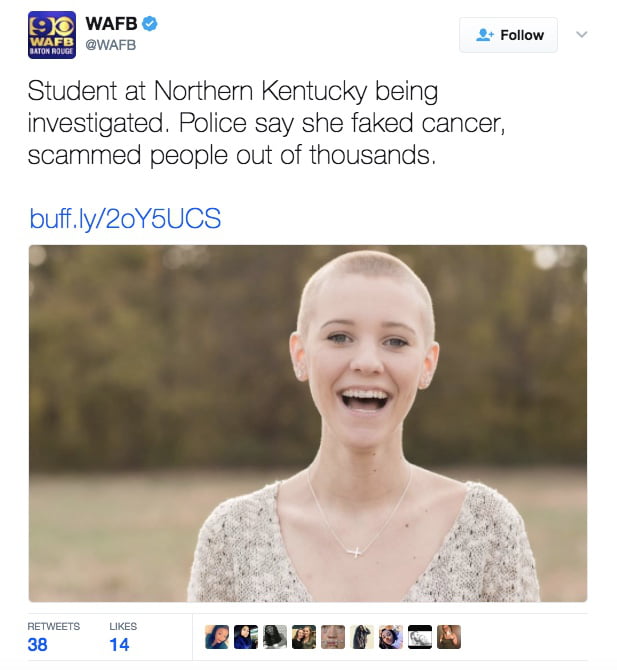Click the last liker avatar thumbnail
This screenshot has width=617, height=670.
(x=449, y=637)
